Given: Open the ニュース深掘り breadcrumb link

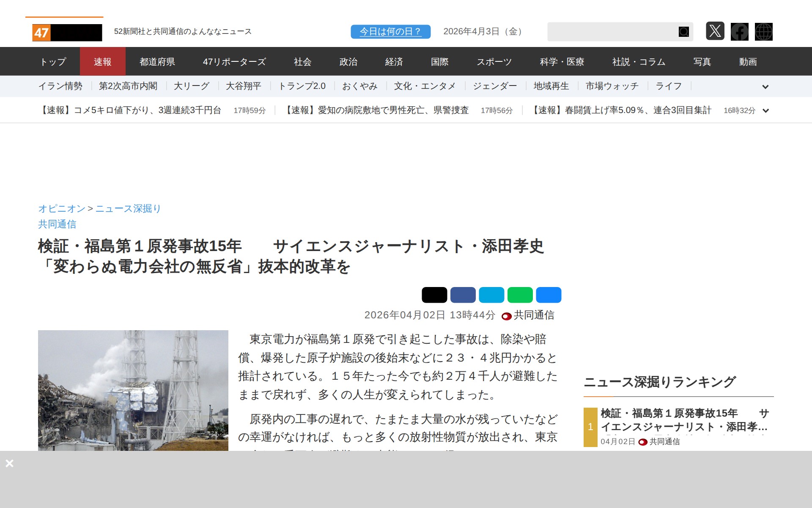Looking at the screenshot, I should 128,209.
